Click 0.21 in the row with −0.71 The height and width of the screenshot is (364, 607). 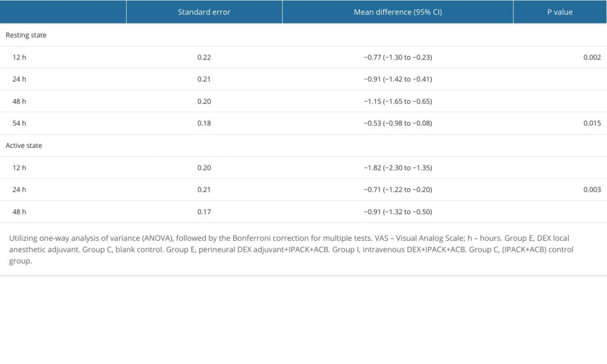pos(204,189)
